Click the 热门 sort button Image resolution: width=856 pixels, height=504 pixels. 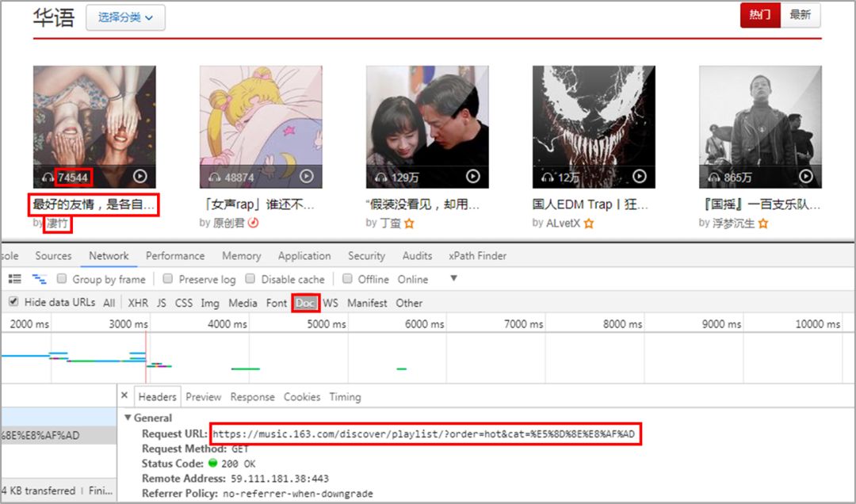click(760, 15)
